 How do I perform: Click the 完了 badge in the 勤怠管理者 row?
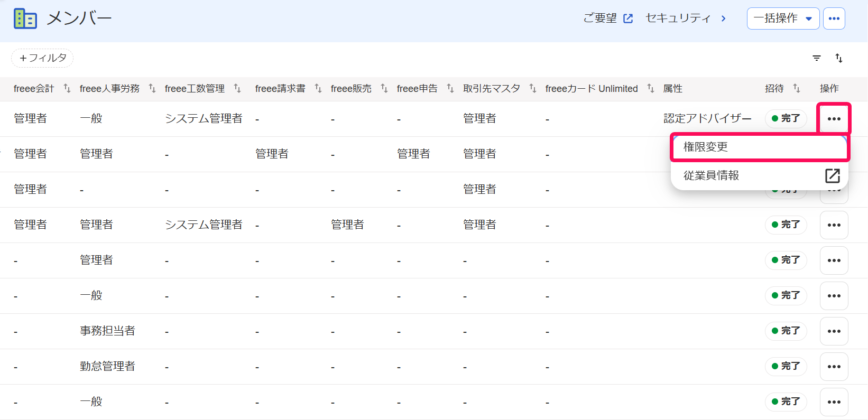point(786,366)
